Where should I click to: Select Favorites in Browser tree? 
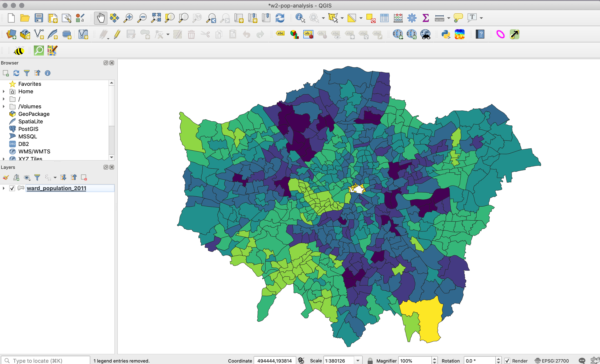tap(30, 84)
